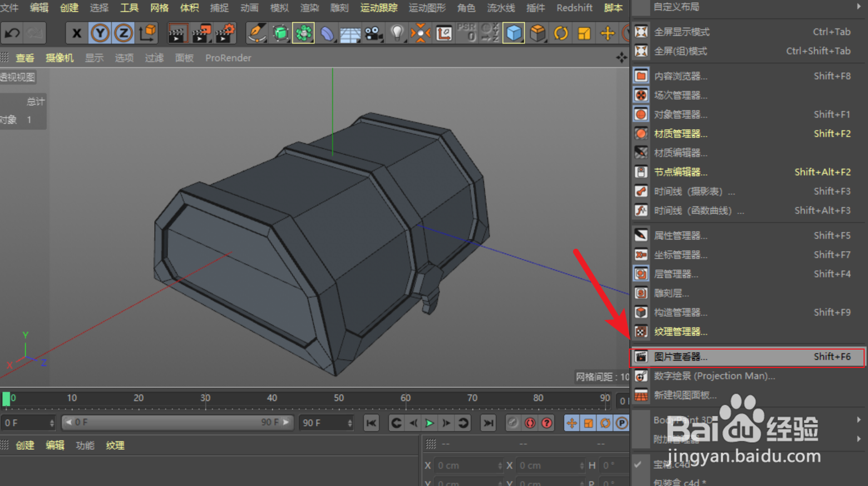Click render to picture viewer icon
Screen dimensions: 868x486
[x=201, y=33]
